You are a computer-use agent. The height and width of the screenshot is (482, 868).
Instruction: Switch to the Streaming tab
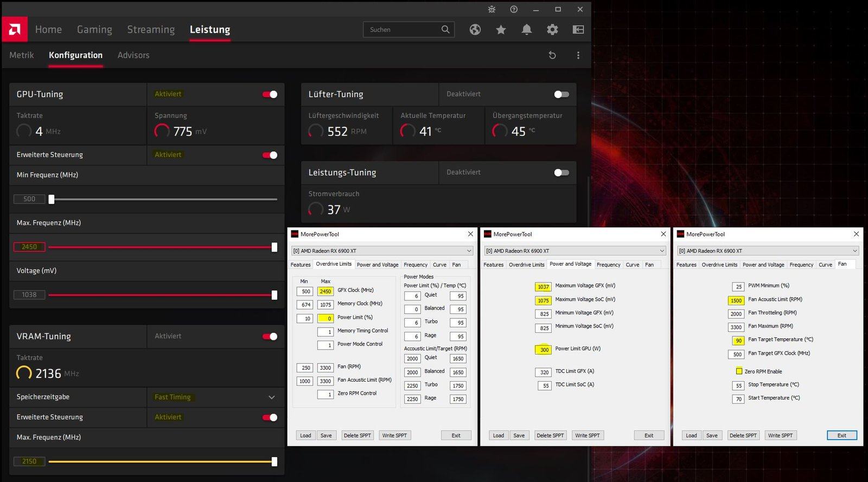pos(151,29)
